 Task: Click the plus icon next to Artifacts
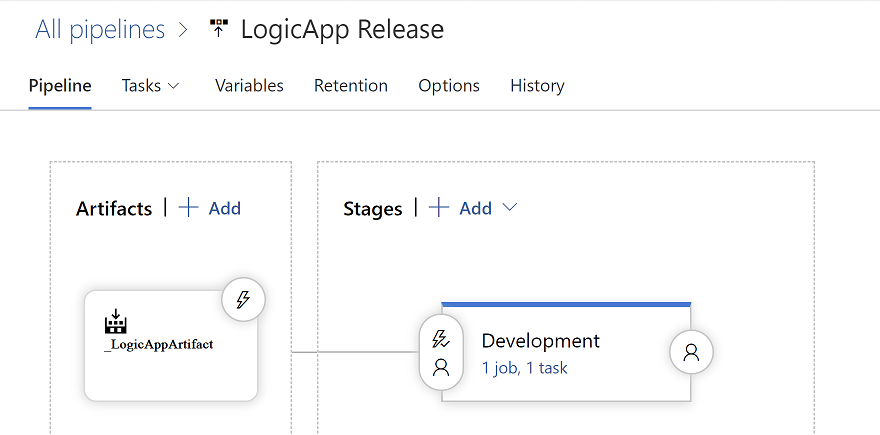[189, 208]
